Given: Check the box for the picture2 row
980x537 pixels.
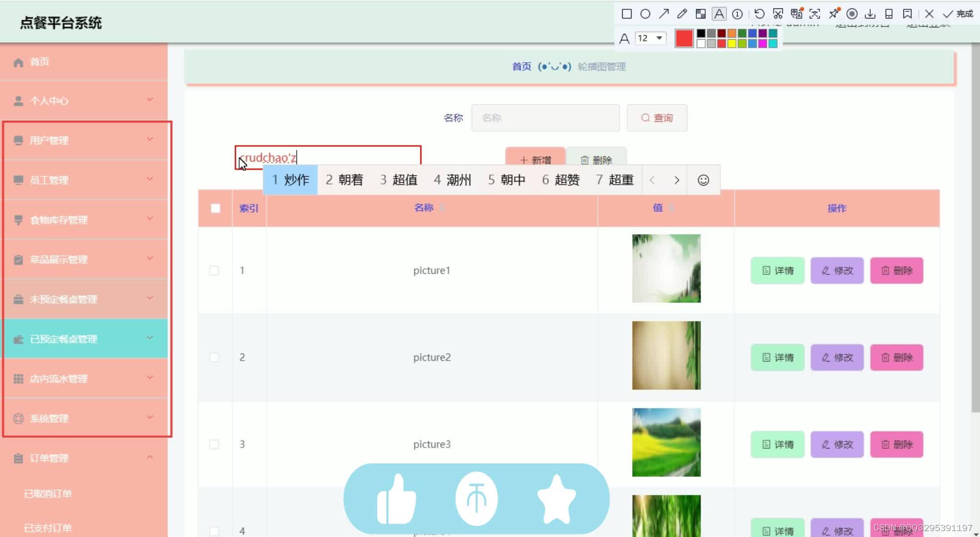Looking at the screenshot, I should click(214, 358).
